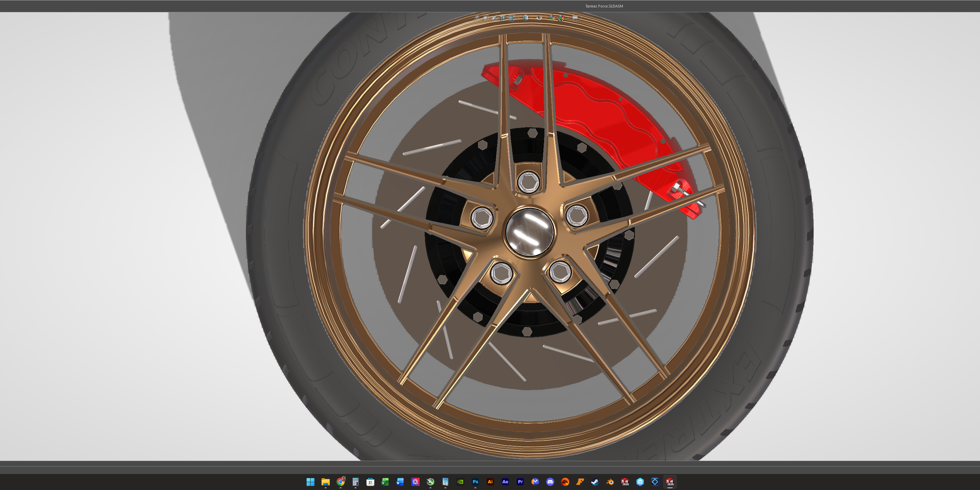Expand the View Orientation dropdown arrow
980x490 pixels.
(518, 18)
